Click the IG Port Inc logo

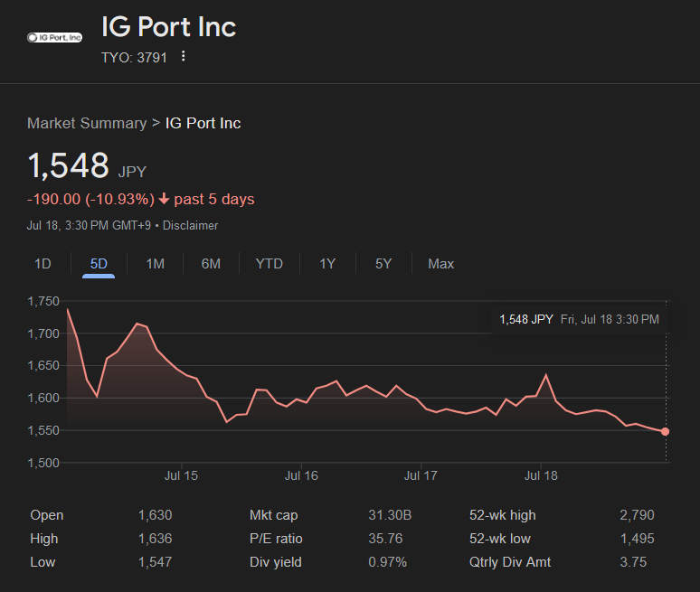pyautogui.click(x=54, y=37)
